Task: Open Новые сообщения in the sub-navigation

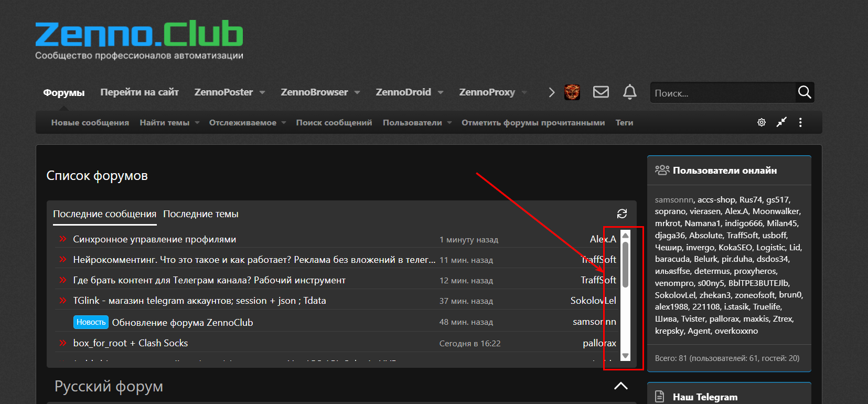Action: pyautogui.click(x=90, y=123)
